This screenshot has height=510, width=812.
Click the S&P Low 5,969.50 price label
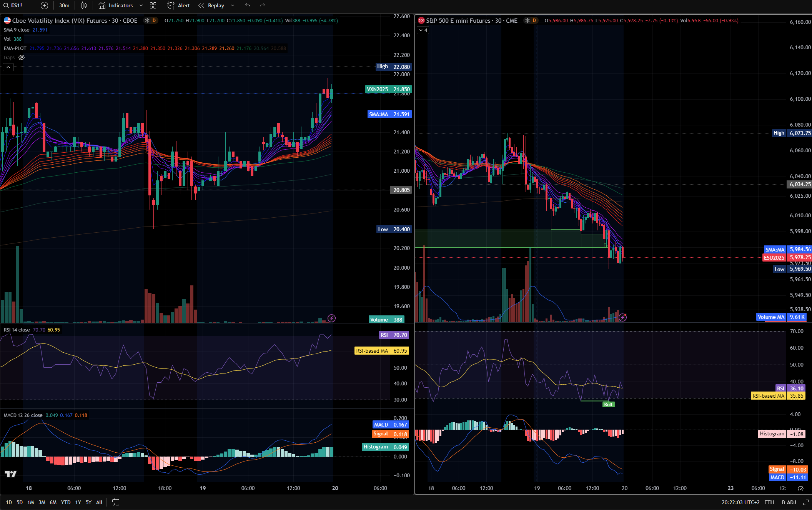pyautogui.click(x=792, y=269)
